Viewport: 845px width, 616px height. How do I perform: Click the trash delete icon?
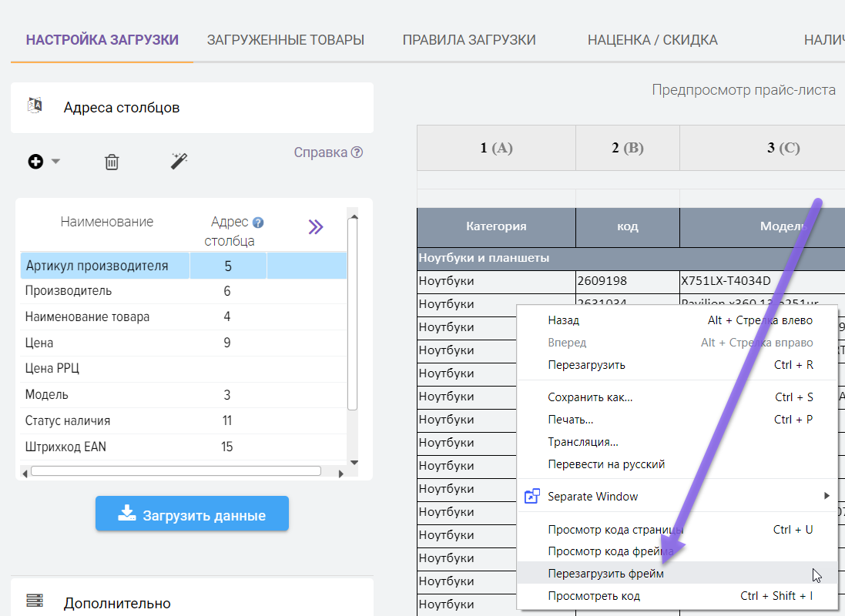(x=112, y=162)
